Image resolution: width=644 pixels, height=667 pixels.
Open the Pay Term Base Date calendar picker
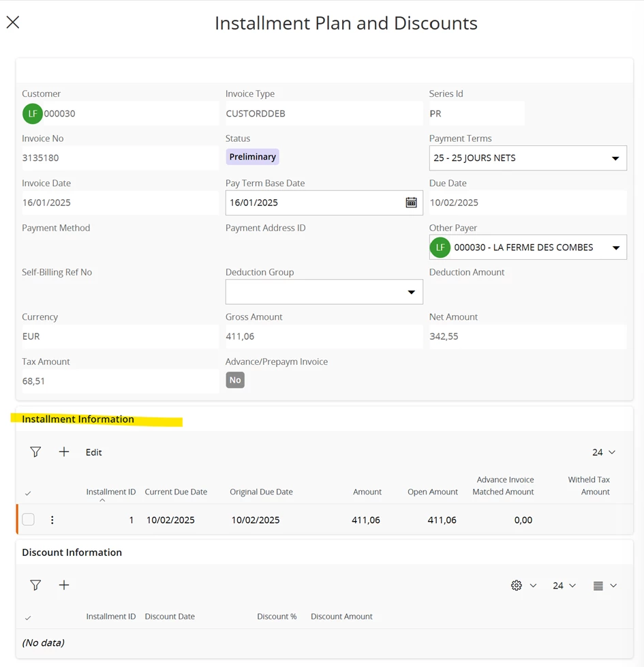(x=411, y=203)
